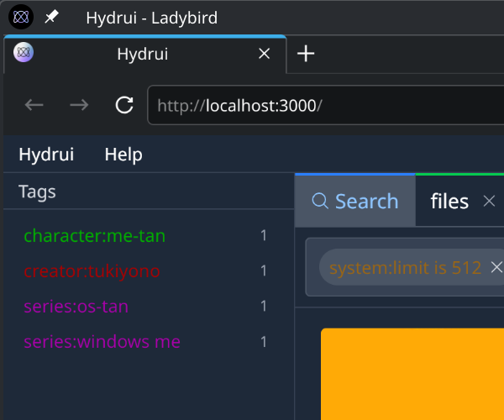
Task: Close the files tab
Action: click(x=489, y=202)
